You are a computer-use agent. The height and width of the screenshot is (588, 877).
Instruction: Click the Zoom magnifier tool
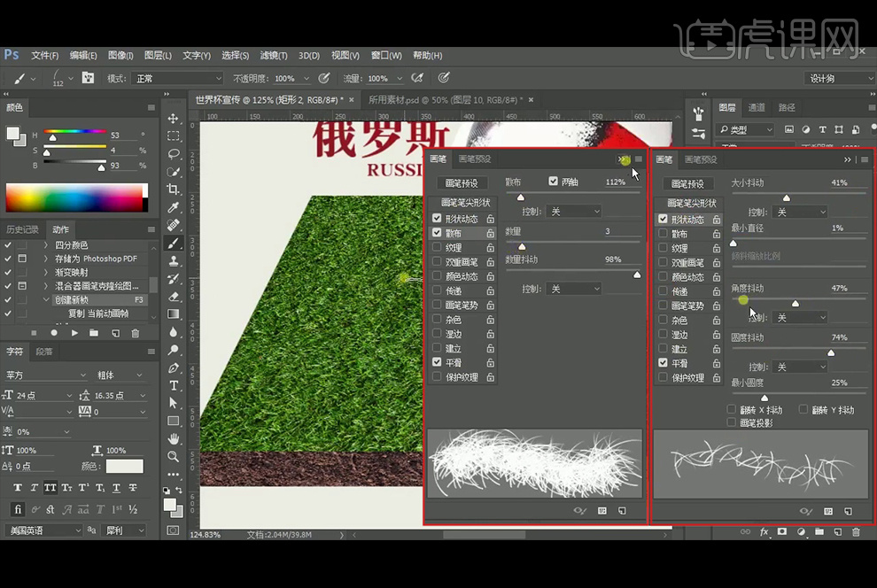pos(174,457)
